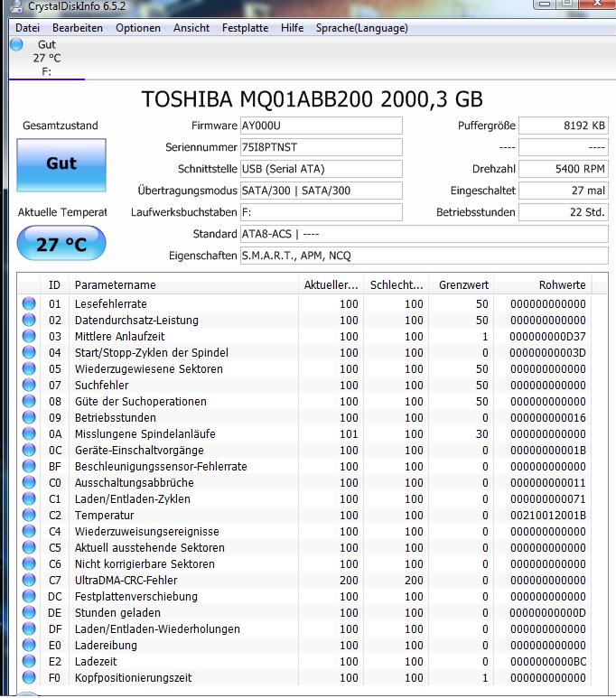Select the Laden/Entladen-Zyklen raw value 000000000071
The height and width of the screenshot is (698, 616).
click(548, 499)
